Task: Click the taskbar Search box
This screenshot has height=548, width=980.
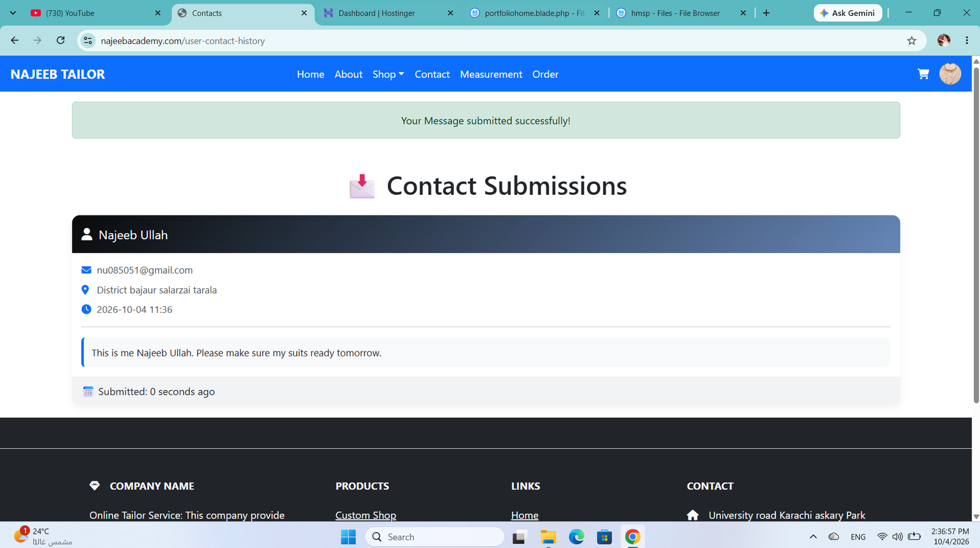Action: [435, 537]
